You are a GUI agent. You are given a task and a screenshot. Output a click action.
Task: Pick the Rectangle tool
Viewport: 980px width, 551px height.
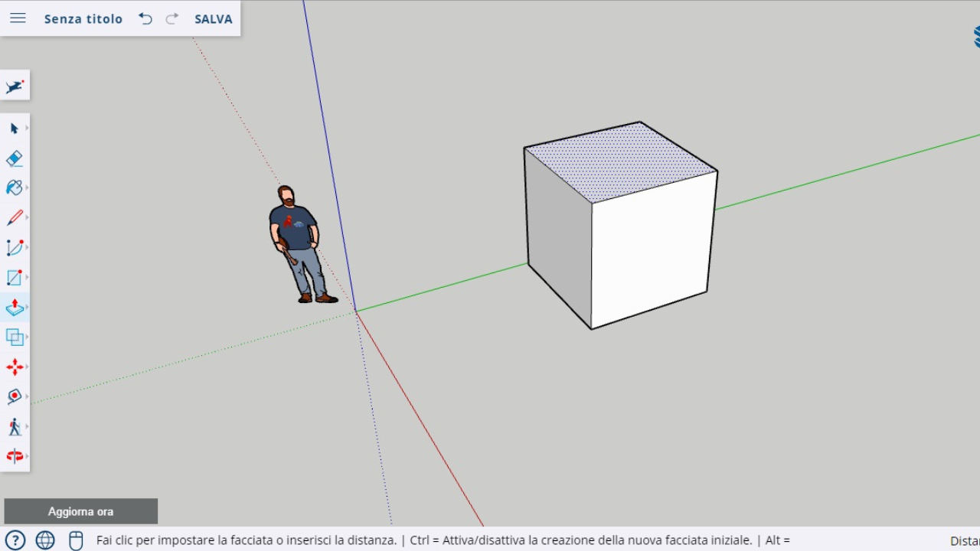click(x=15, y=277)
